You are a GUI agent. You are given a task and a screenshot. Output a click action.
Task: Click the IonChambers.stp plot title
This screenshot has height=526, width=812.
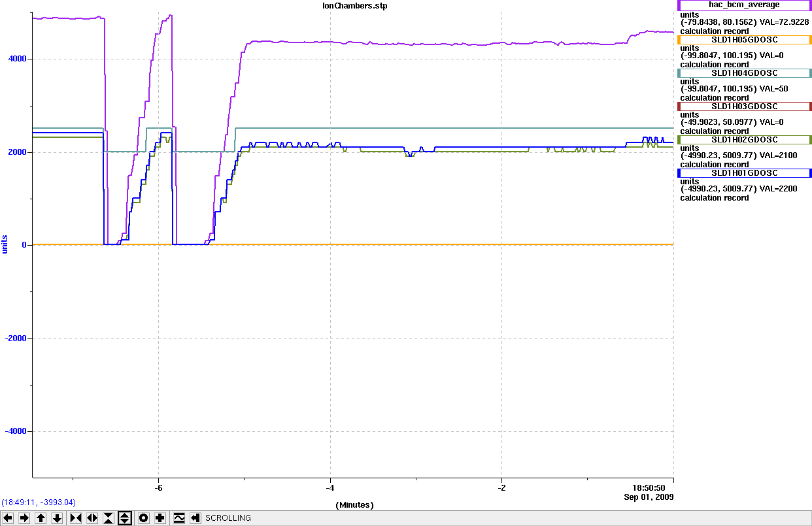(354, 5)
